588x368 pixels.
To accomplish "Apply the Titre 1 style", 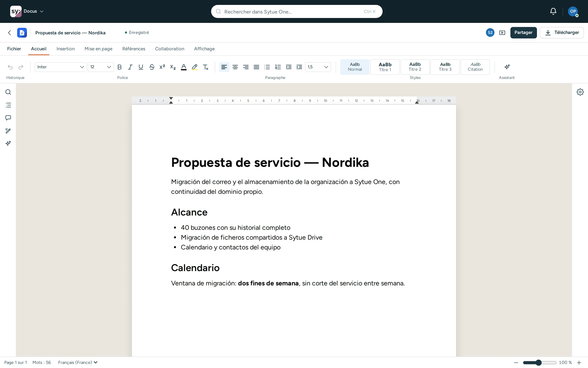I will 385,67.
